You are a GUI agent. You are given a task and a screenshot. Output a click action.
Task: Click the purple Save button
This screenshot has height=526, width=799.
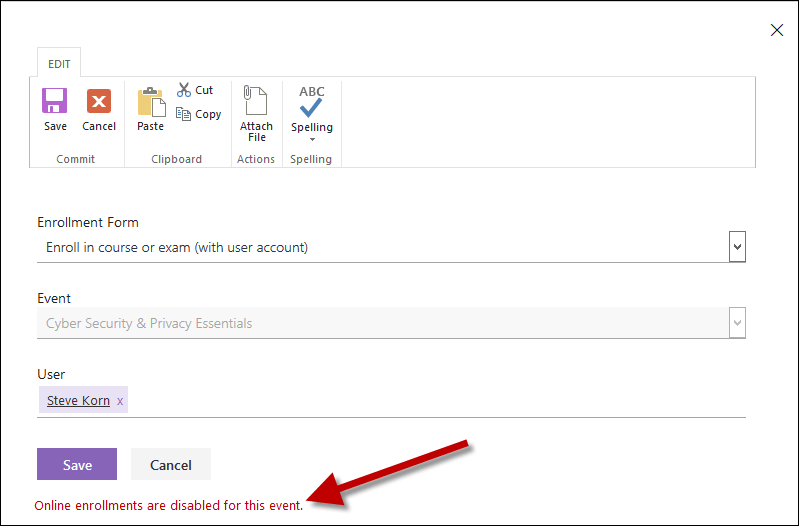pyautogui.click(x=77, y=464)
